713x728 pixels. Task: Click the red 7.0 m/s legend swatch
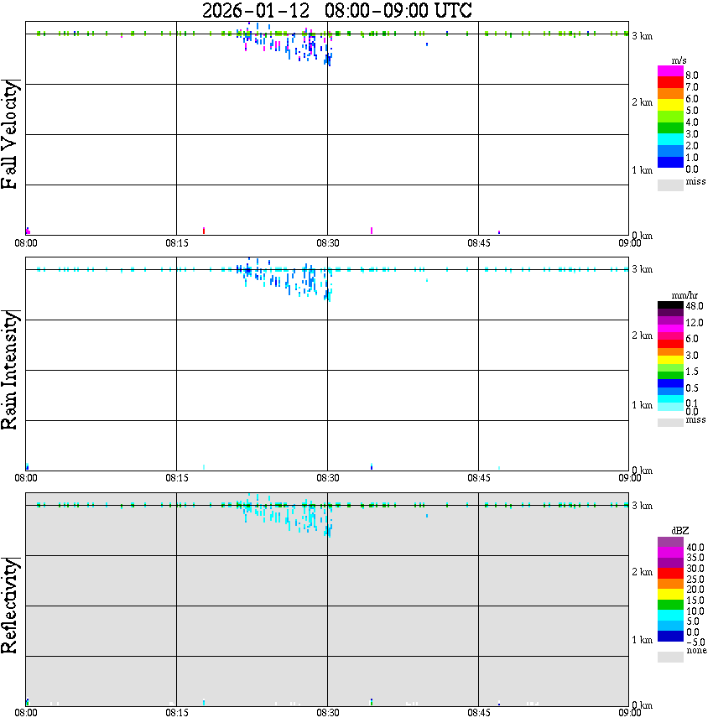click(x=670, y=82)
